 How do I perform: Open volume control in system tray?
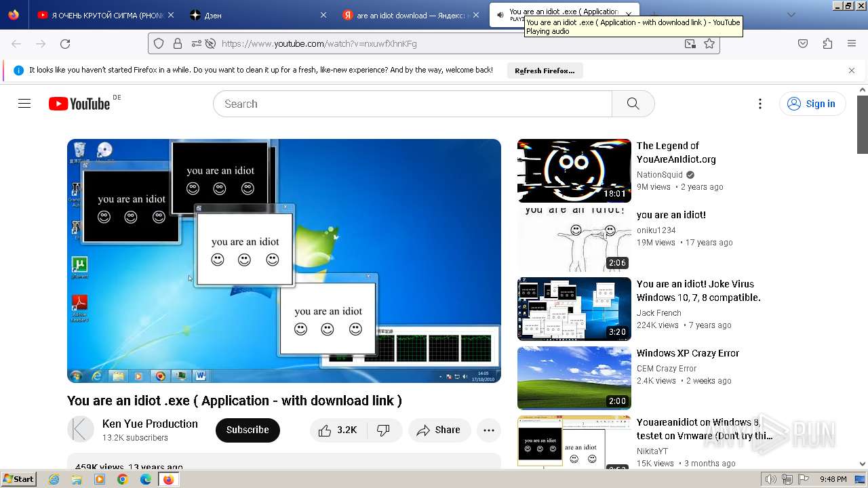[x=771, y=479]
